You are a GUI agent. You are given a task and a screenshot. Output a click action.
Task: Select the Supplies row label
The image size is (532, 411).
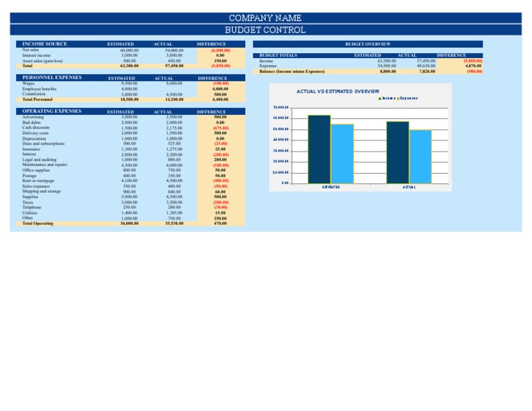30,197
